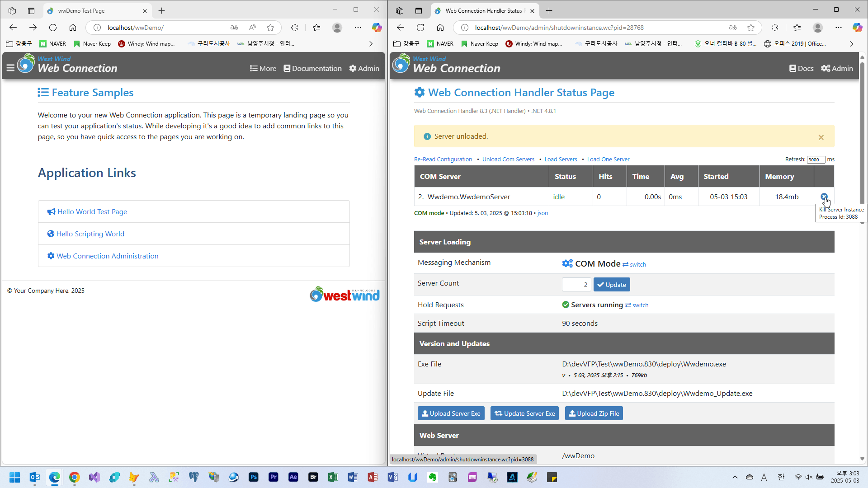
Task: Open Web Connection Administration link
Action: point(103,256)
